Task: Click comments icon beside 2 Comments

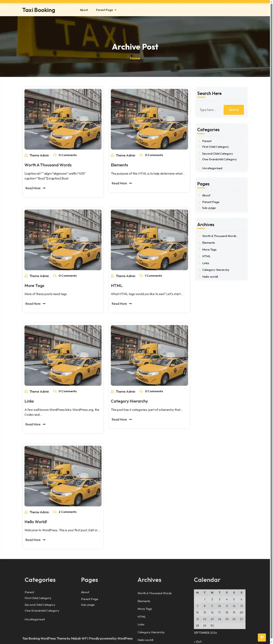Action: tap(55, 512)
